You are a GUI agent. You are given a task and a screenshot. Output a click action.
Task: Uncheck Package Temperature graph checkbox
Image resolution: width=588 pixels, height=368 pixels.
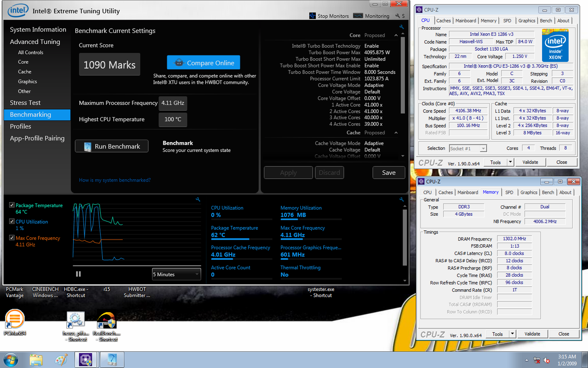12,205
